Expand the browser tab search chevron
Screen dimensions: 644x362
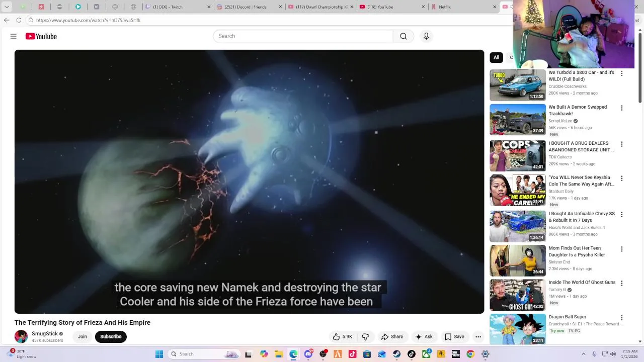tap(7, 7)
